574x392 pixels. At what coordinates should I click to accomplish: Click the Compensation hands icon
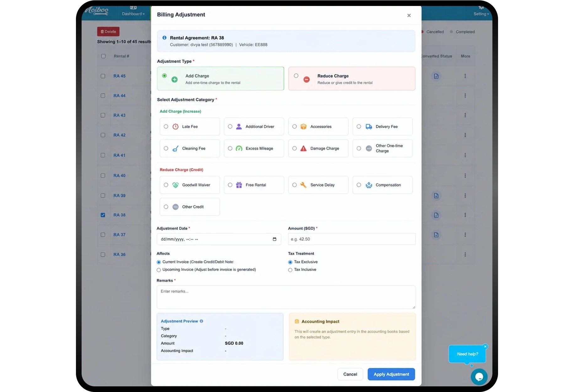[369, 185]
